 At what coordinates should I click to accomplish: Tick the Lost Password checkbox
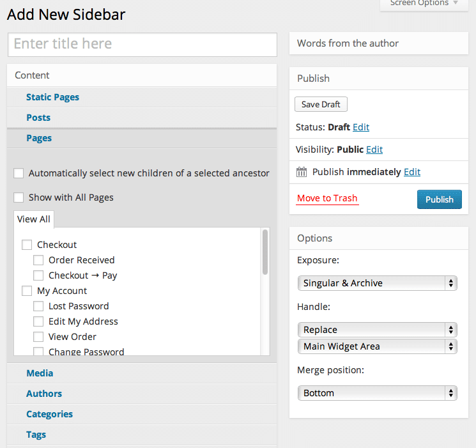click(x=38, y=306)
